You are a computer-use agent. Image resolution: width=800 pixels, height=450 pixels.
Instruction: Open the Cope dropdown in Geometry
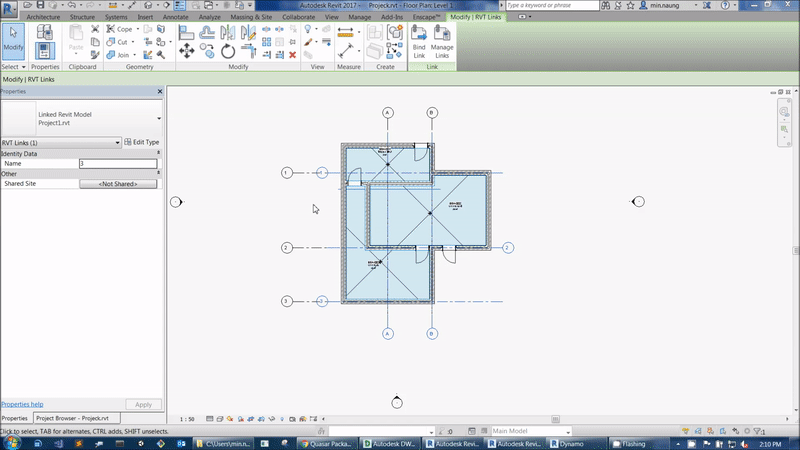139,29
